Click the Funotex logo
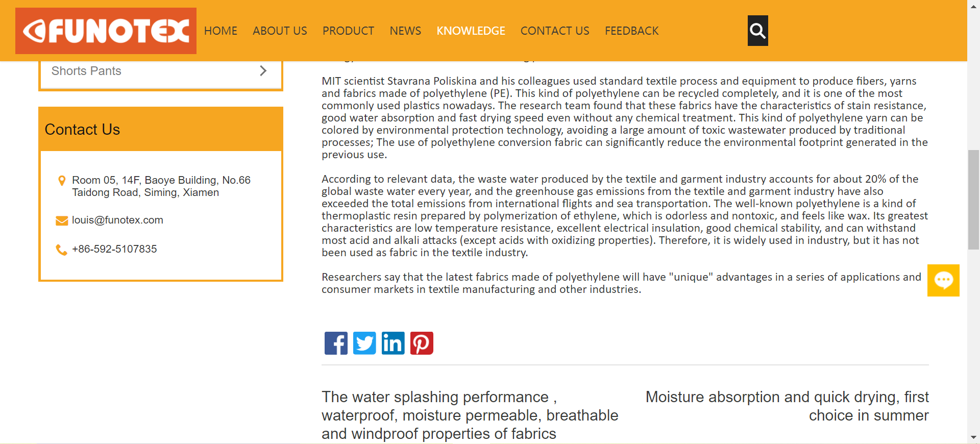 pyautogui.click(x=106, y=31)
